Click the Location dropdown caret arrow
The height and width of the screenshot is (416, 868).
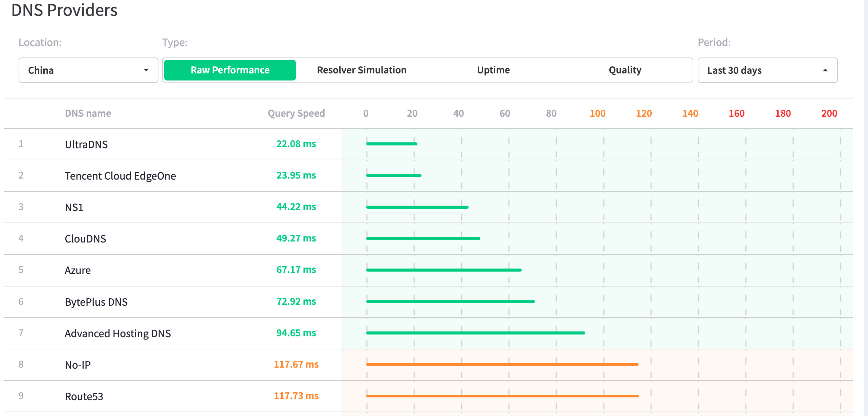146,70
